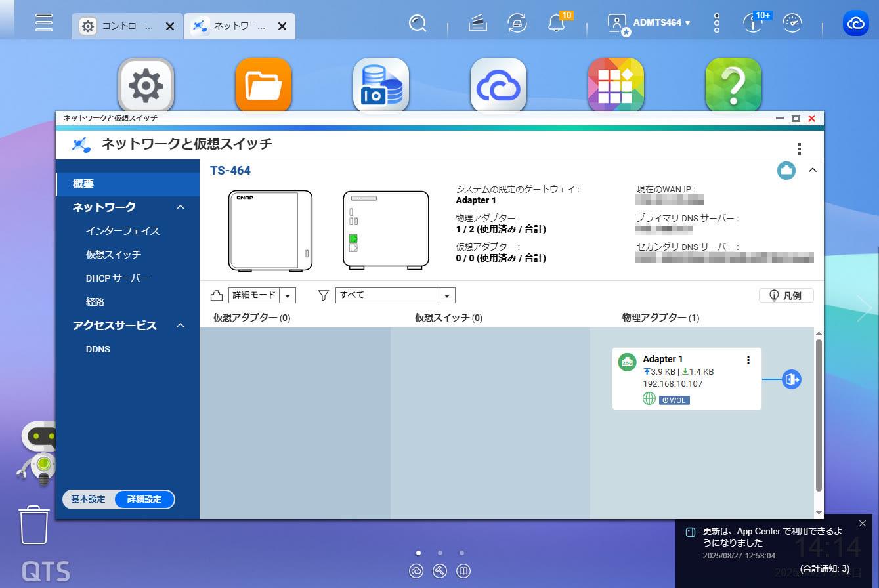Open the notifications bell icon

[556, 24]
